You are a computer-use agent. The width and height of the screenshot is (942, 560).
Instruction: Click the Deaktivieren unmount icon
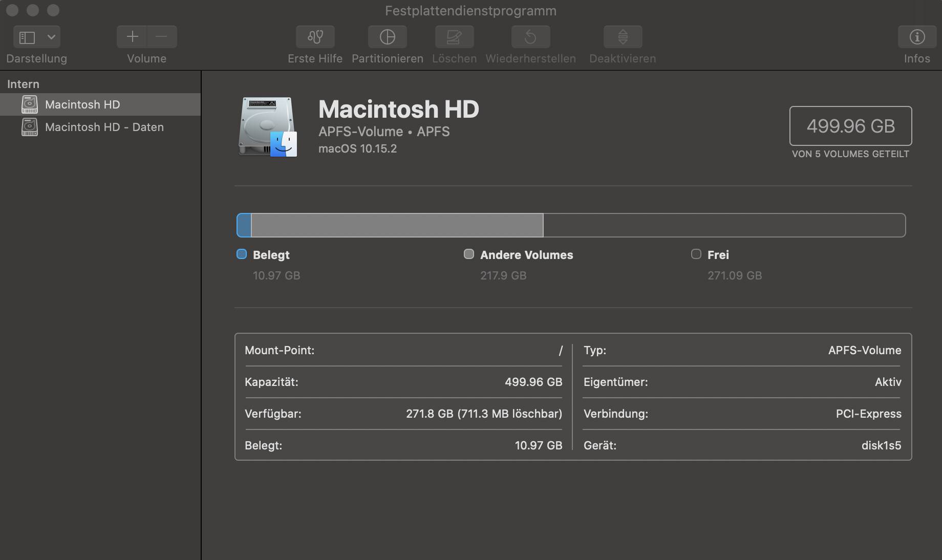[623, 37]
